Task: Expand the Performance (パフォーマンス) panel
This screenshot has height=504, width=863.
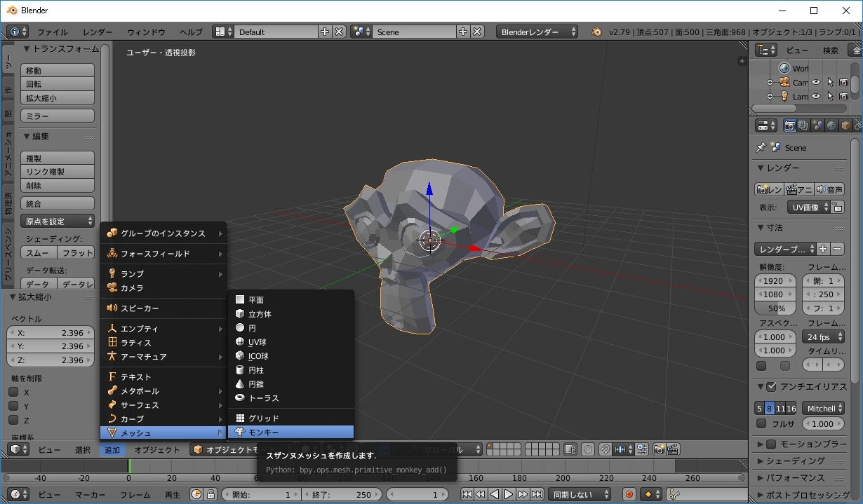Action: pyautogui.click(x=801, y=477)
